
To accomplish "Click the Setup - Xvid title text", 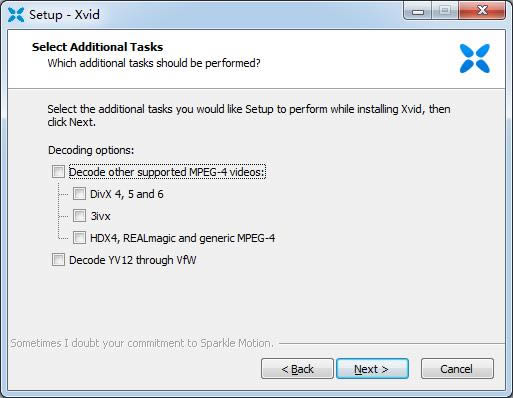I will coord(64,15).
